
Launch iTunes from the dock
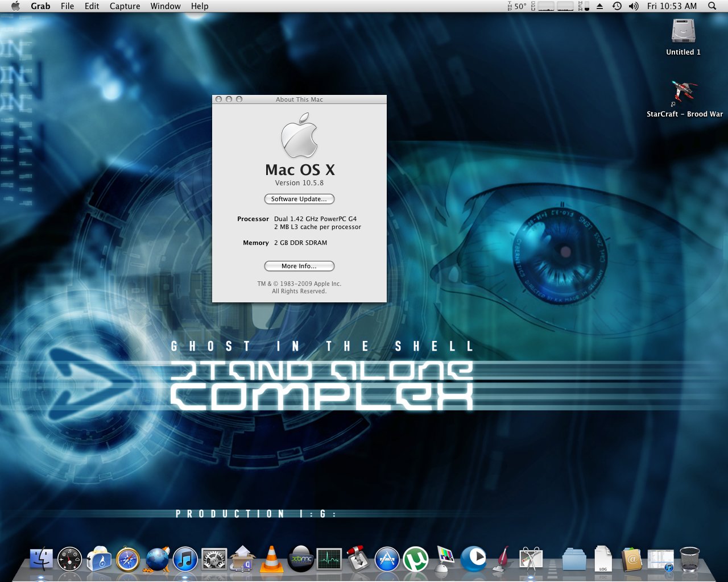click(185, 560)
